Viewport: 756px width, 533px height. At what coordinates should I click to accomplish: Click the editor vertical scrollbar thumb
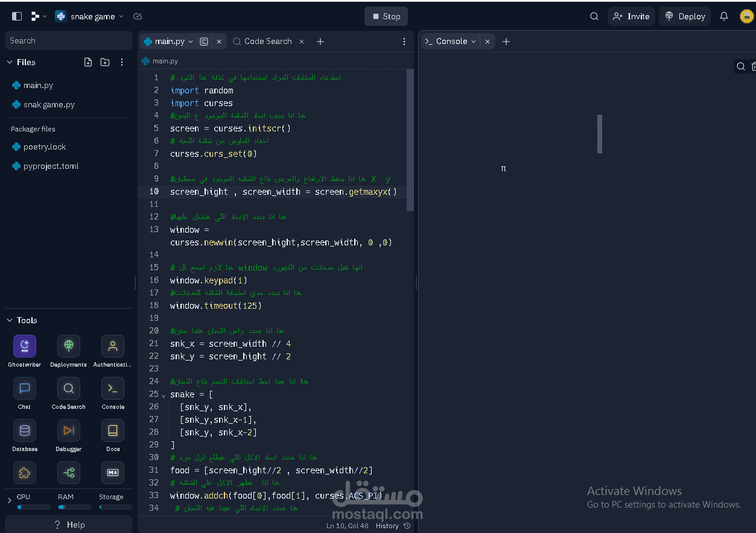410,140
